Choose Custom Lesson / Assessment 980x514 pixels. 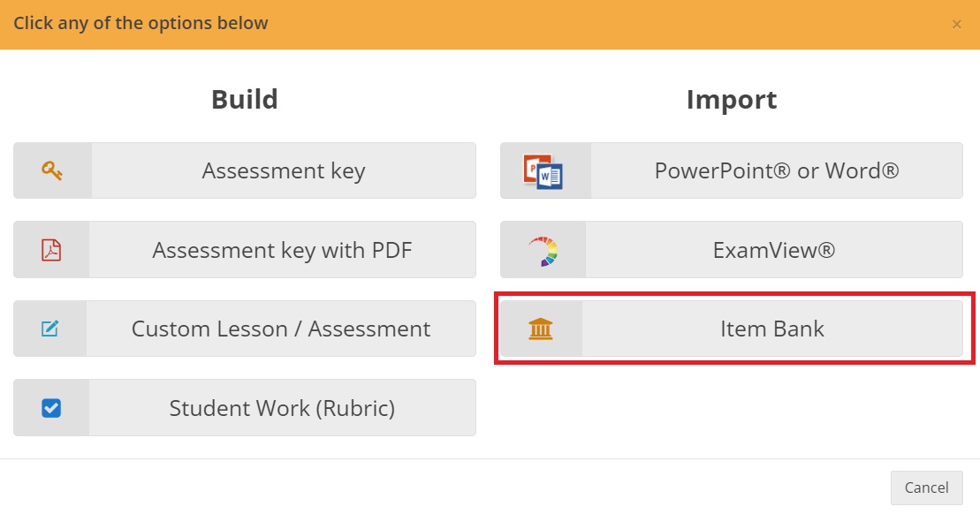pos(283,328)
